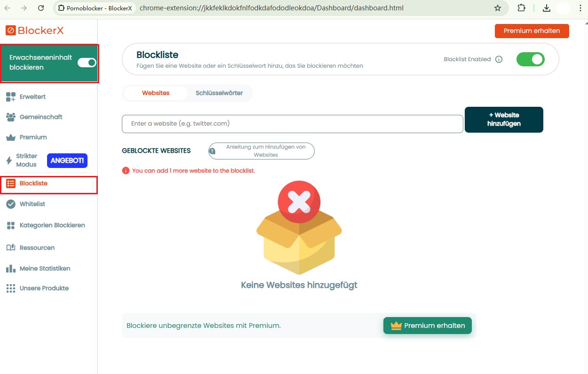Select the Strikter Modus lightning icon
The width and height of the screenshot is (588, 374).
[x=9, y=160]
